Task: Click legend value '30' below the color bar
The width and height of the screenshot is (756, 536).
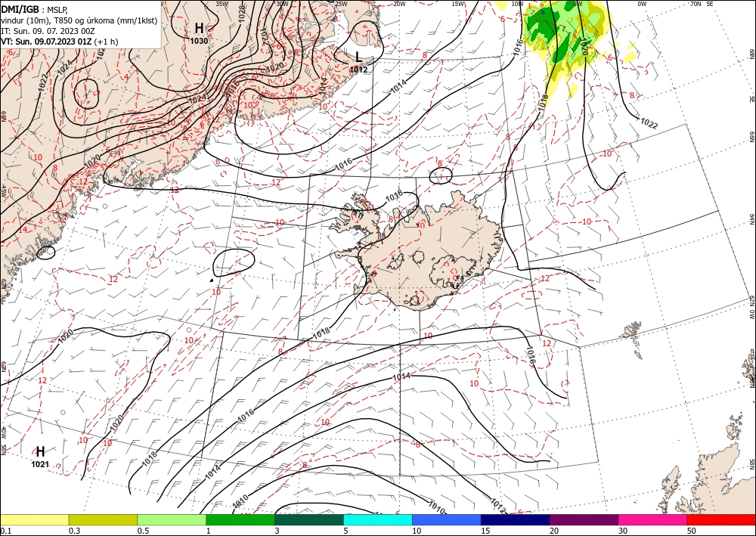Action: [623, 531]
